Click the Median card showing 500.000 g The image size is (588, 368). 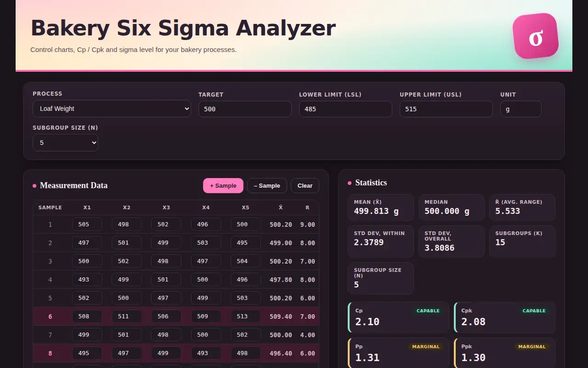(452, 207)
